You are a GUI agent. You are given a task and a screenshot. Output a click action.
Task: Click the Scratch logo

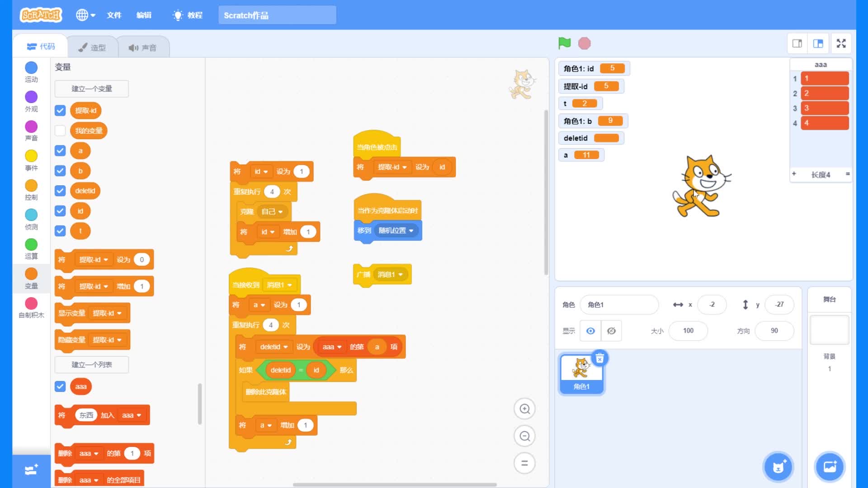pyautogui.click(x=41, y=15)
